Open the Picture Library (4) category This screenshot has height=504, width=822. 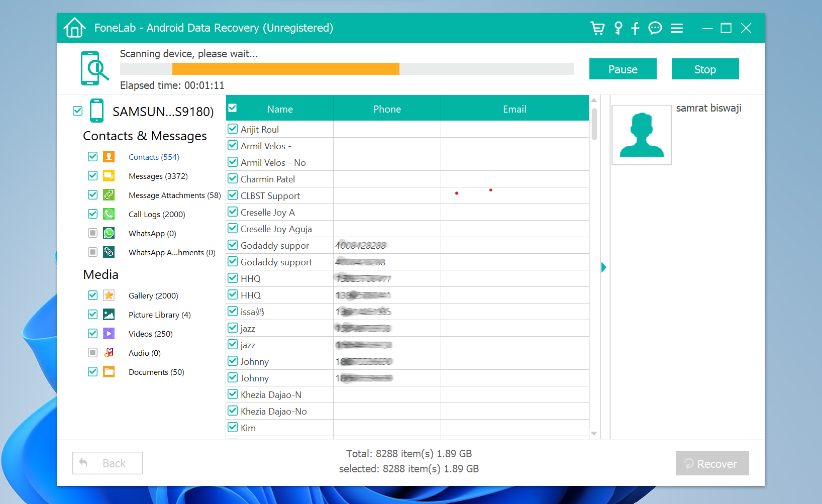160,315
